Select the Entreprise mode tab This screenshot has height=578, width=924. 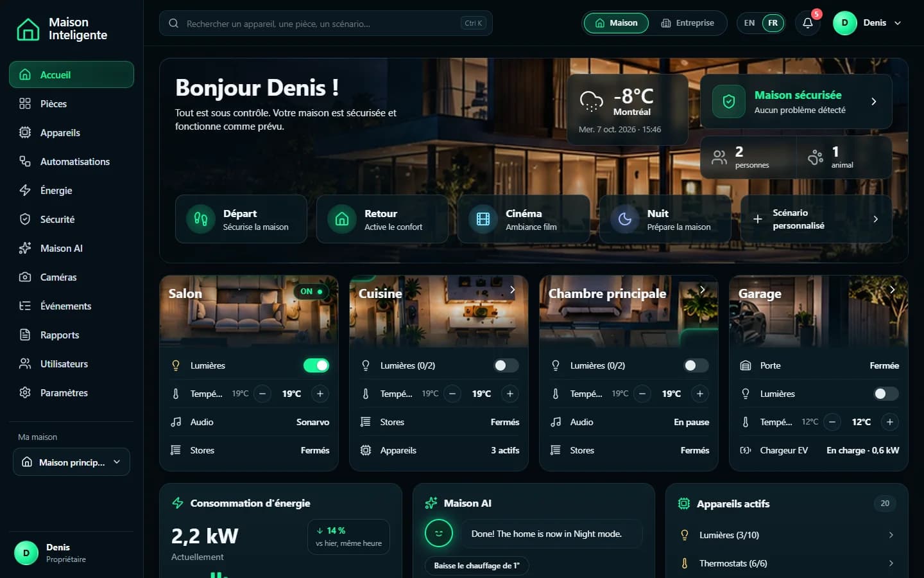coord(687,23)
